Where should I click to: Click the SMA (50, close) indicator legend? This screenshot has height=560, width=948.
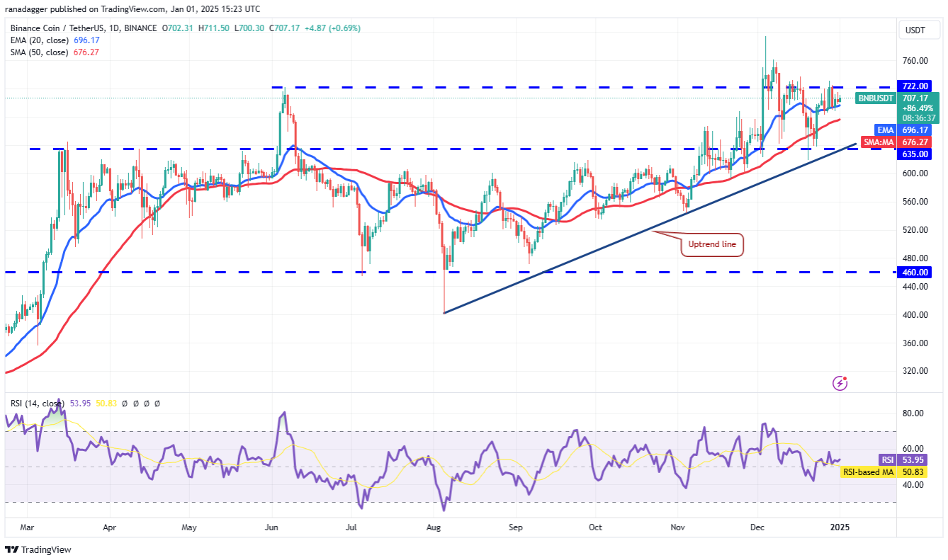tap(39, 52)
